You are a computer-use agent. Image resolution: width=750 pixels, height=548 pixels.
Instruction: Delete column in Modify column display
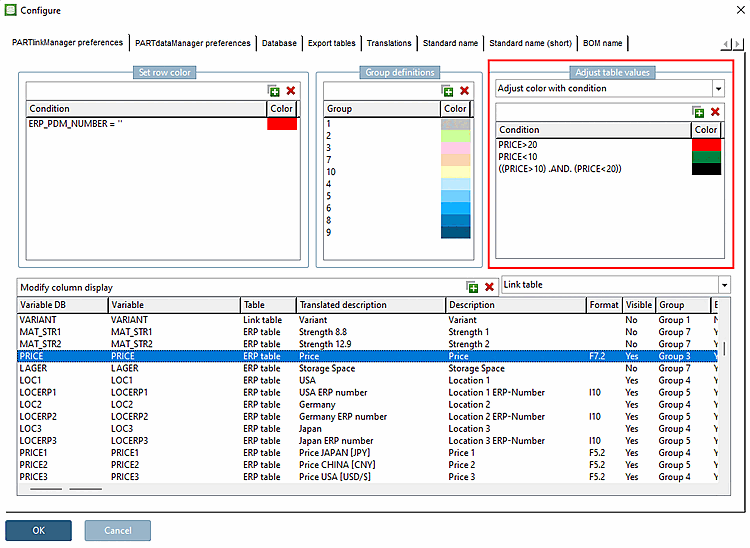(x=489, y=287)
